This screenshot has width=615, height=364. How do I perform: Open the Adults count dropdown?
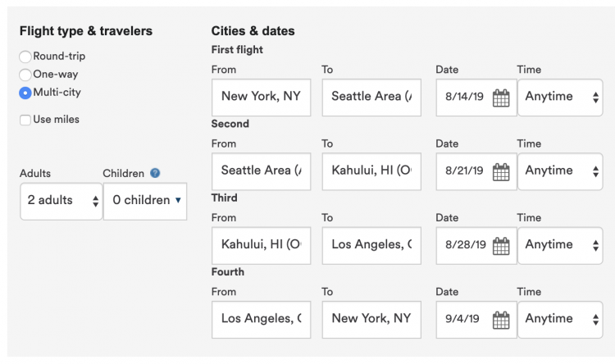(61, 200)
